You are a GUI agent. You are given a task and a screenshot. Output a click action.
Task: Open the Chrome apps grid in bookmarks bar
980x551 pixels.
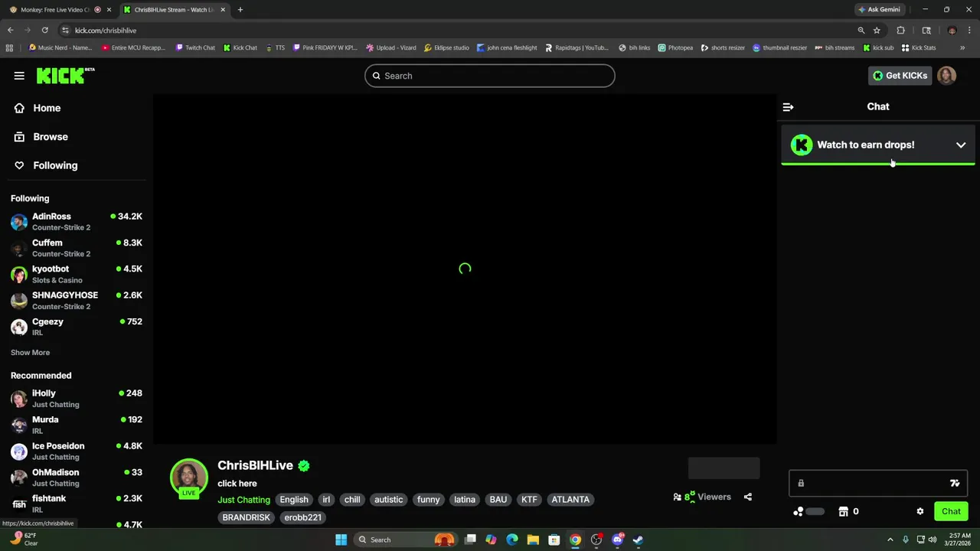click(8, 47)
